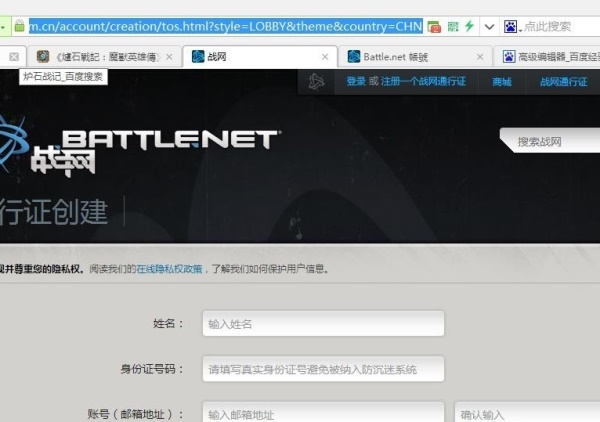Click the 姓名 name input field
The width and height of the screenshot is (600, 422).
pyautogui.click(x=323, y=324)
